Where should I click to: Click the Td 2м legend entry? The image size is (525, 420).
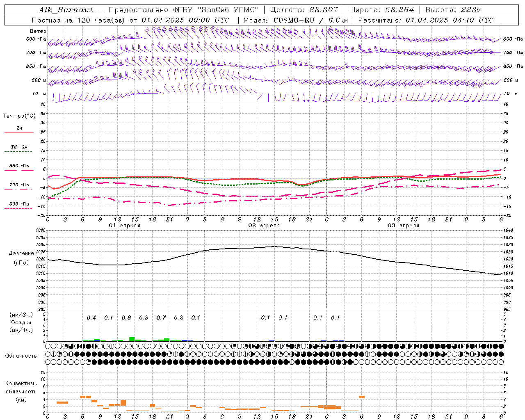[19, 147]
